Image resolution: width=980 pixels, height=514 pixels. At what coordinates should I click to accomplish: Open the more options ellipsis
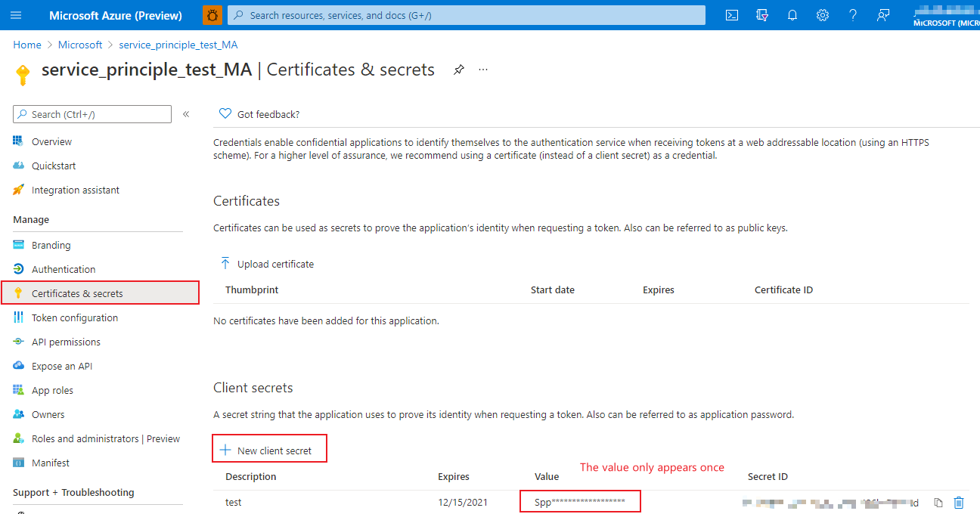(483, 70)
